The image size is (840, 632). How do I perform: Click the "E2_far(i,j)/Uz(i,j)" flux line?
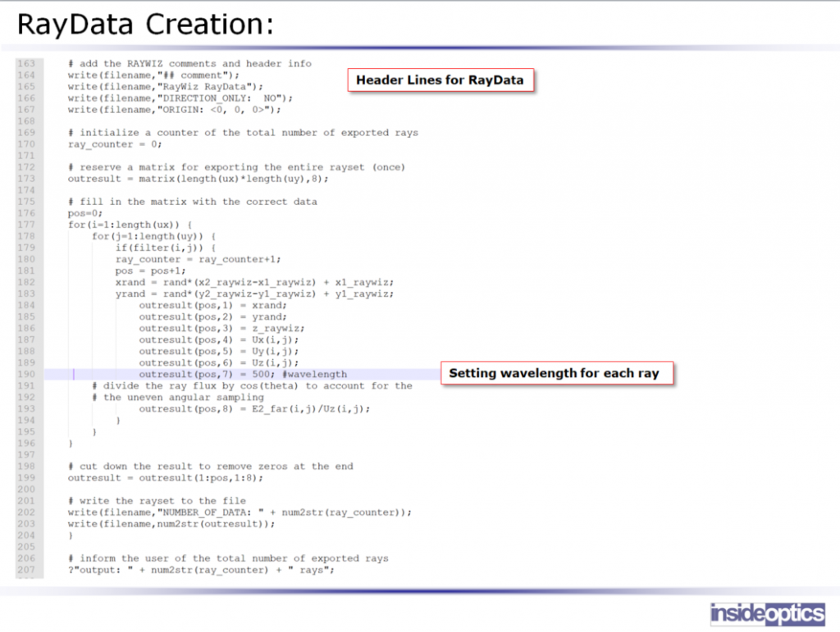click(254, 408)
